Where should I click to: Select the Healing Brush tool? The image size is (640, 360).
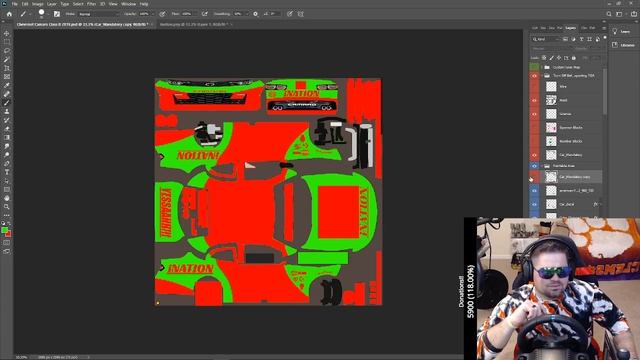tap(7, 94)
